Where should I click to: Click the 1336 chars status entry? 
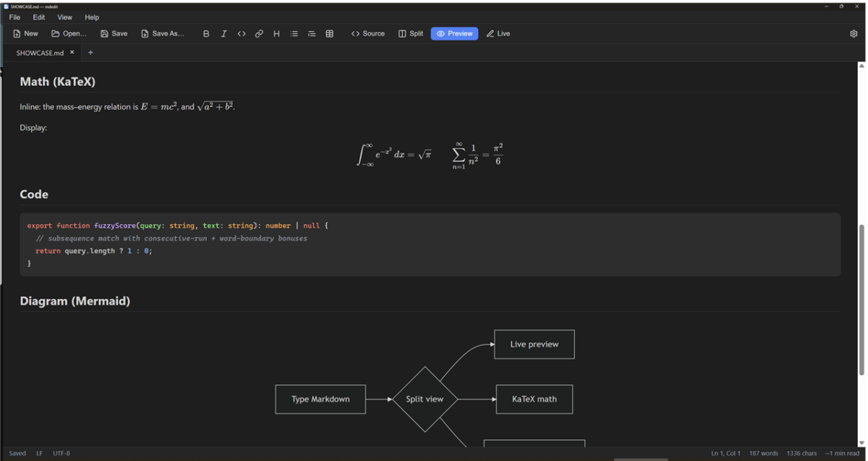tap(801, 453)
